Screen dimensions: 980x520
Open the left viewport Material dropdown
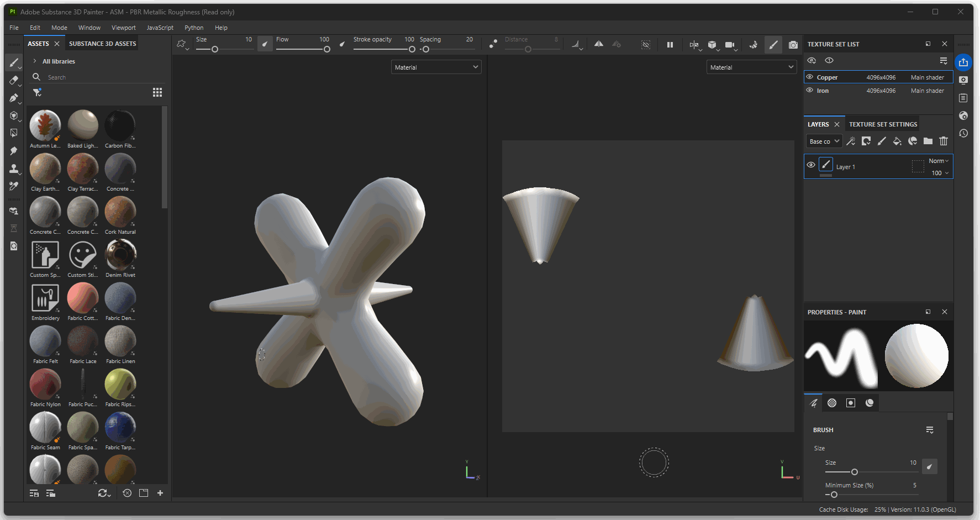(x=436, y=67)
